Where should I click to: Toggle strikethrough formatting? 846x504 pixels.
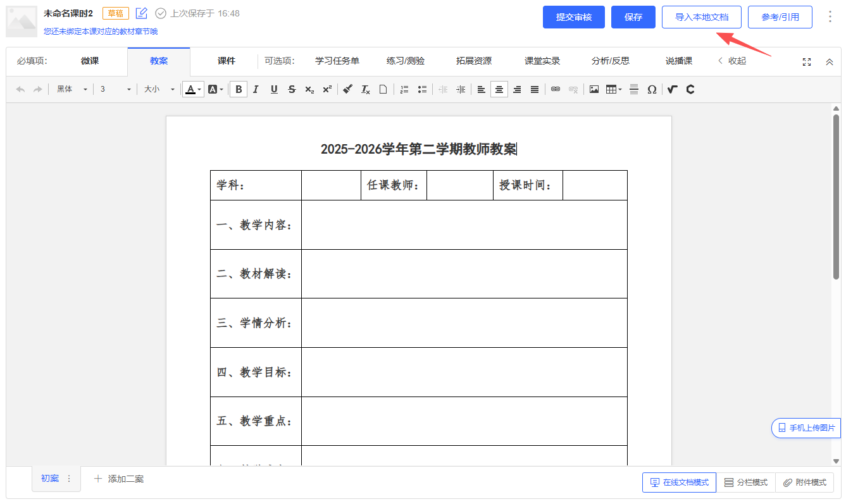(x=292, y=90)
